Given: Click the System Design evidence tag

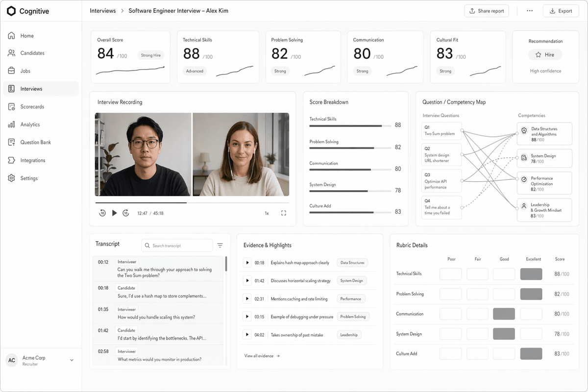Looking at the screenshot, I should tap(351, 281).
